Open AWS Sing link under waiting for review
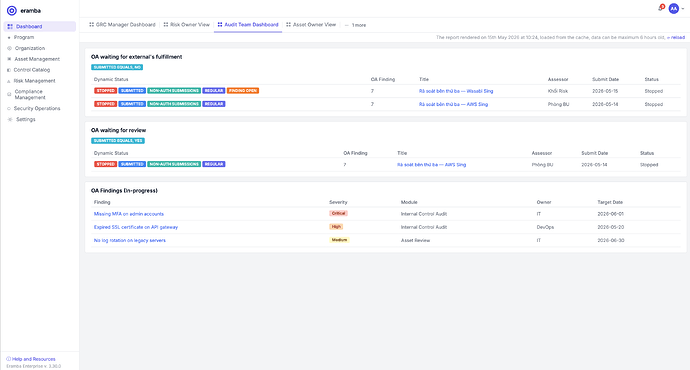 (x=431, y=165)
